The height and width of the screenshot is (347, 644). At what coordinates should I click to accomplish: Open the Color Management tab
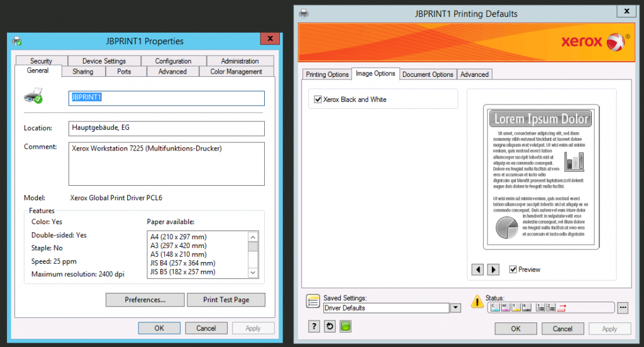(236, 72)
